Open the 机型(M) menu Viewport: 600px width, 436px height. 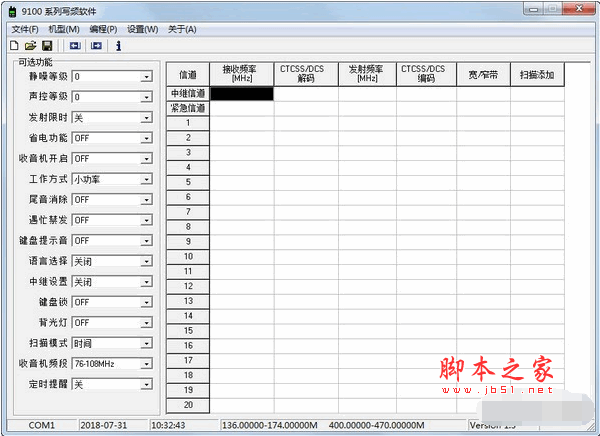tap(64, 29)
